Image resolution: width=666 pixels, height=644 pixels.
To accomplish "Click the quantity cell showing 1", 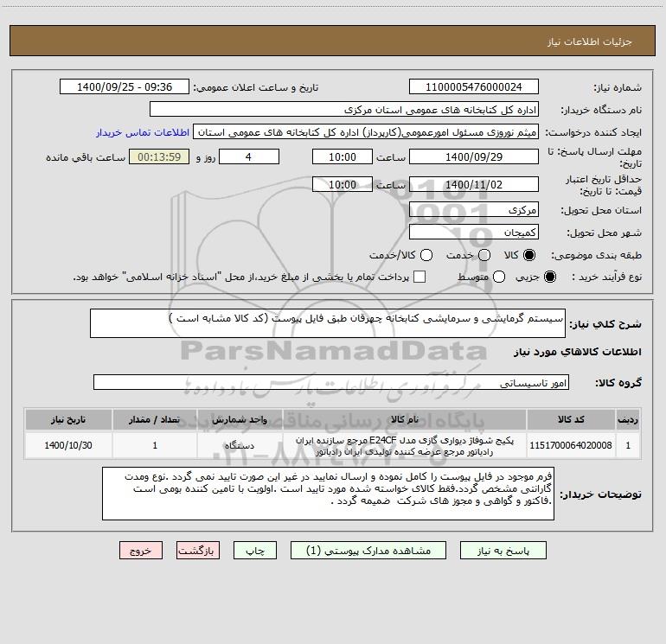I will 155,445.
